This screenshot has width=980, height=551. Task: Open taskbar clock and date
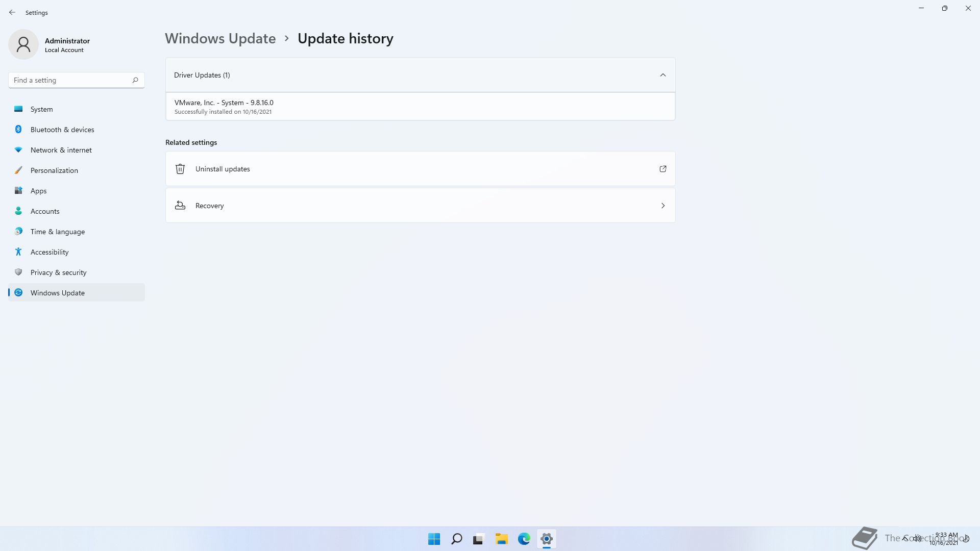coord(944,539)
